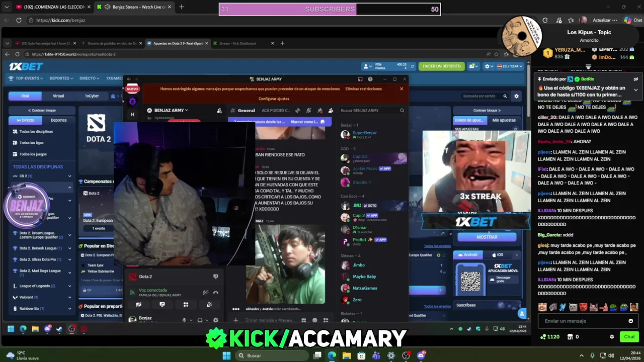This screenshot has height=362, width=644.
Task: Click the Buscar BENJAZ ARMY search field
Action: click(x=372, y=111)
